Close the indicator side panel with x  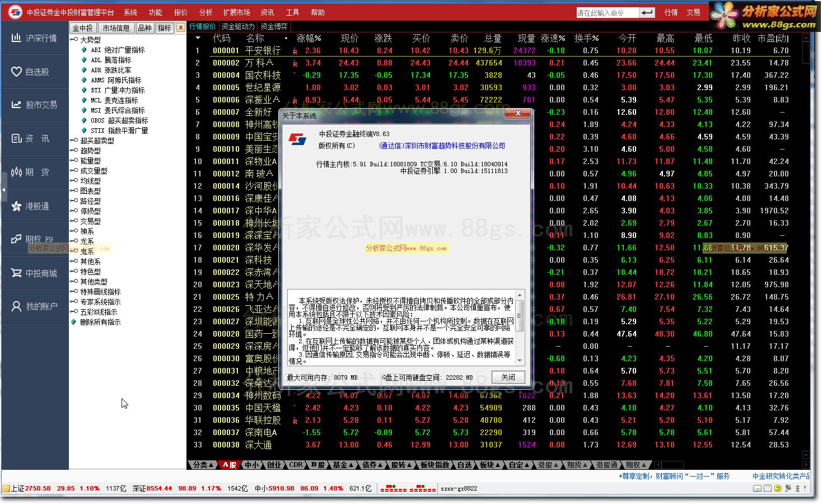coord(180,27)
